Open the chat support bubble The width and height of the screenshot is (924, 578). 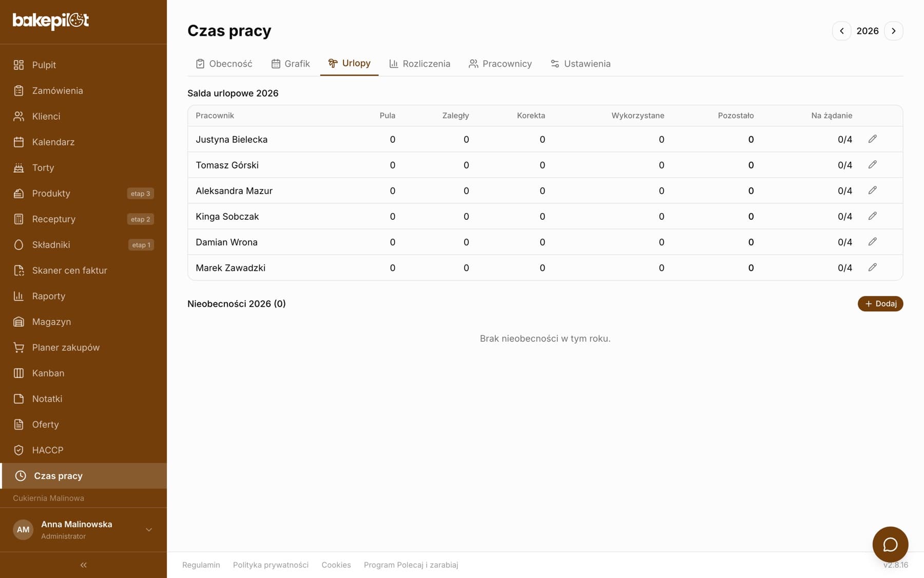[x=890, y=544]
